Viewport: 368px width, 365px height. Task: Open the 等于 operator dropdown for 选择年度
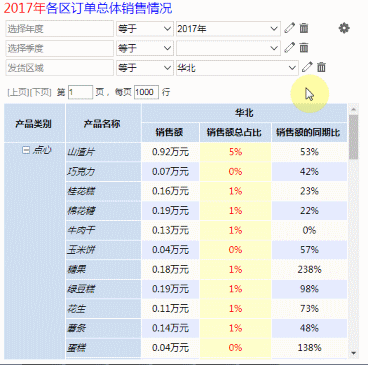coord(145,29)
